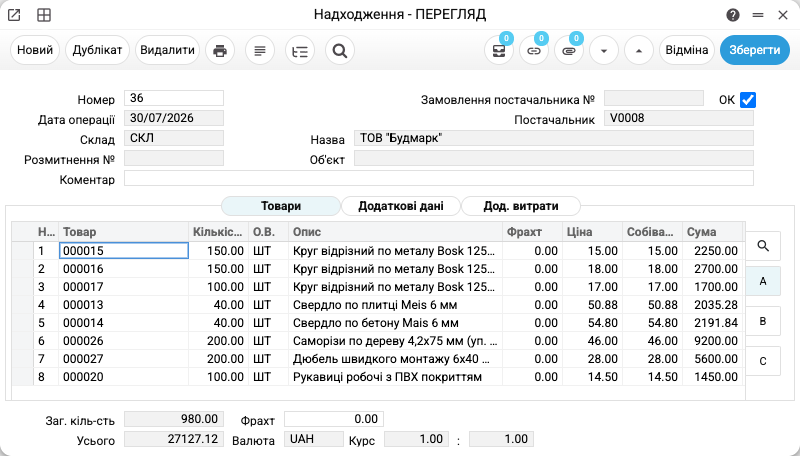
Task: Click the Ціна column header
Action: coord(592,232)
